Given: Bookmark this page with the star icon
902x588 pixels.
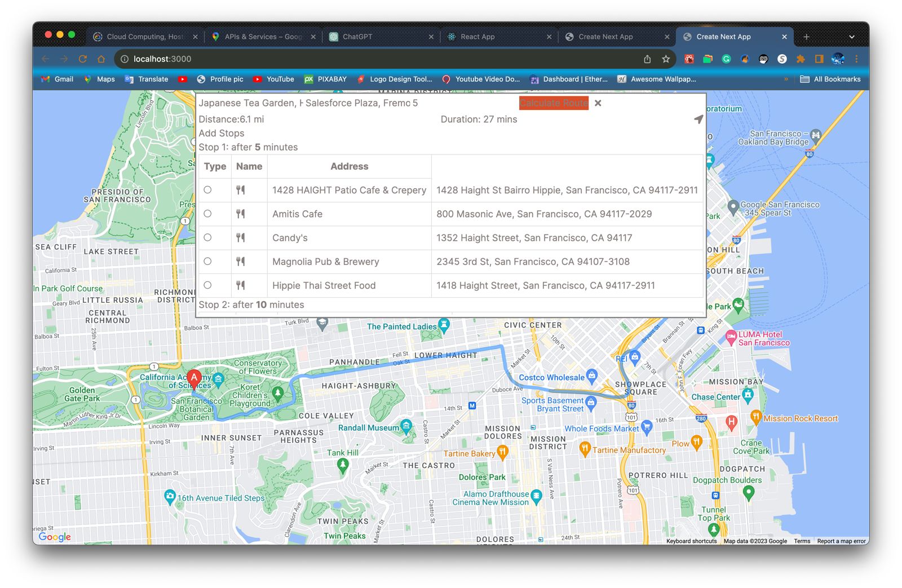Looking at the screenshot, I should pos(666,59).
